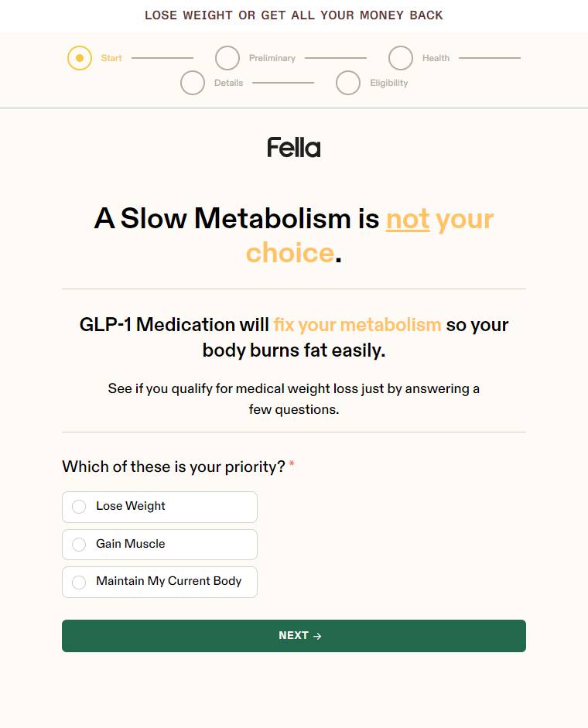Open the Health step label

(x=436, y=58)
